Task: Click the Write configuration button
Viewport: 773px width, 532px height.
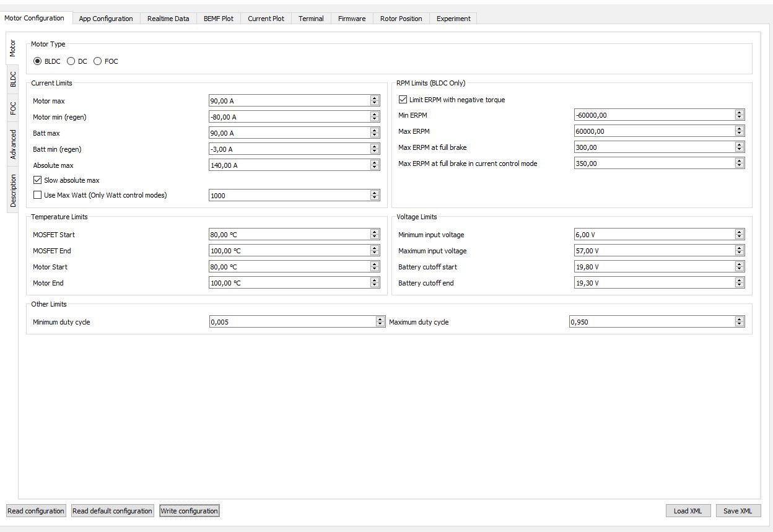Action: (189, 511)
